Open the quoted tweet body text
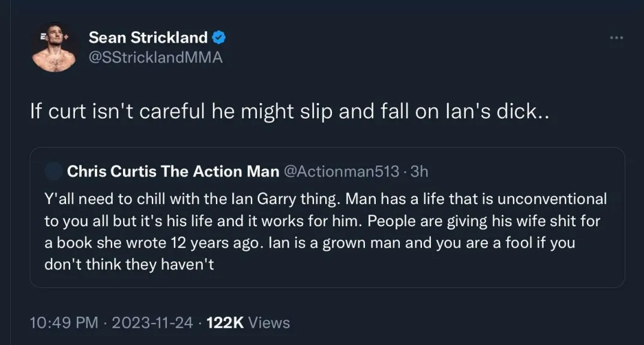 (324, 231)
